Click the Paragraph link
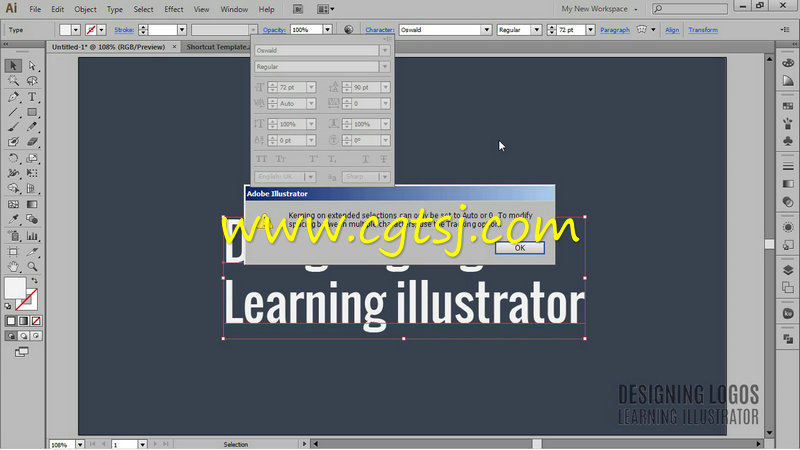800x450 pixels. [615, 30]
